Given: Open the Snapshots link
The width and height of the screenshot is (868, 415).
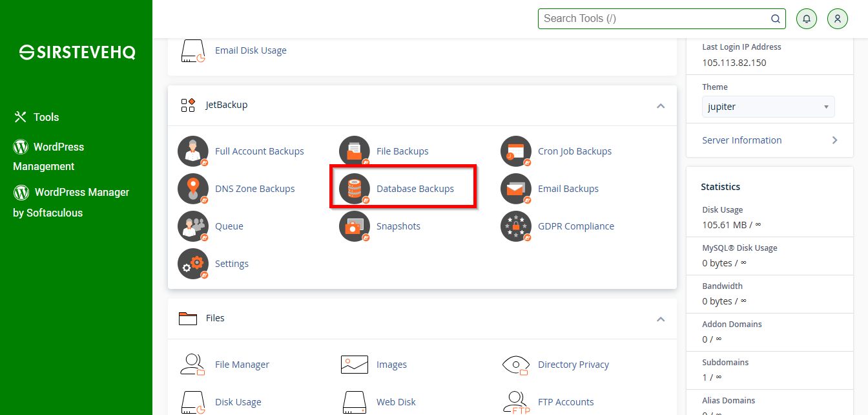Looking at the screenshot, I should pyautogui.click(x=398, y=226).
